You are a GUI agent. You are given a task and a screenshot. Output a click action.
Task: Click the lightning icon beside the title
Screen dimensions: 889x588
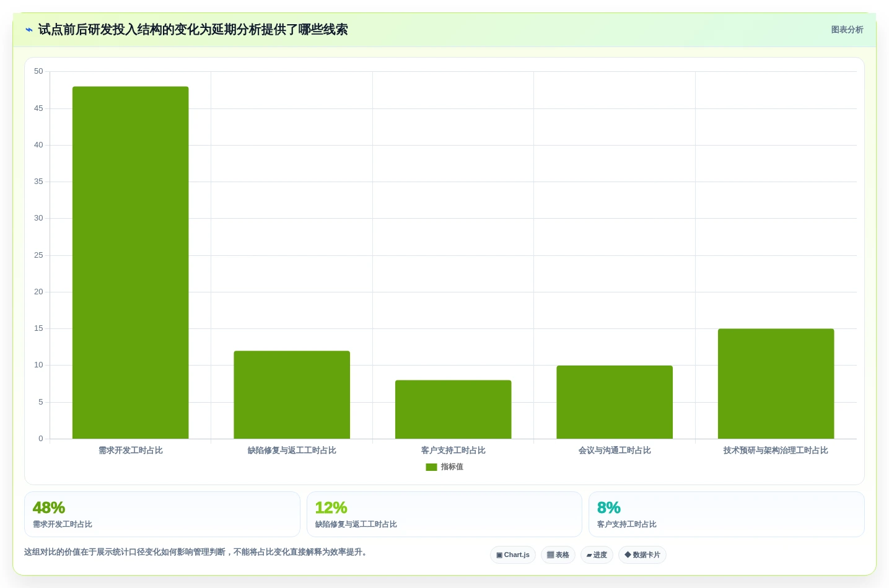pos(29,30)
